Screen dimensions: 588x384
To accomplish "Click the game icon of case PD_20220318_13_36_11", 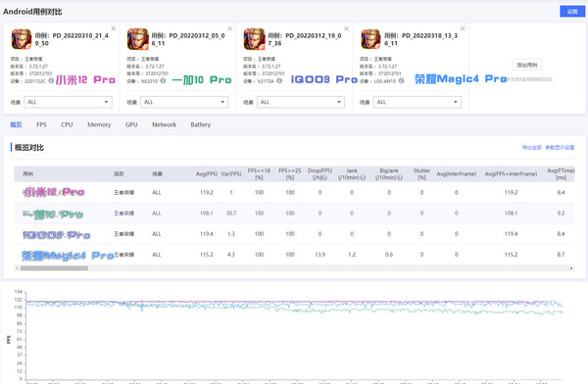I will click(x=370, y=39).
